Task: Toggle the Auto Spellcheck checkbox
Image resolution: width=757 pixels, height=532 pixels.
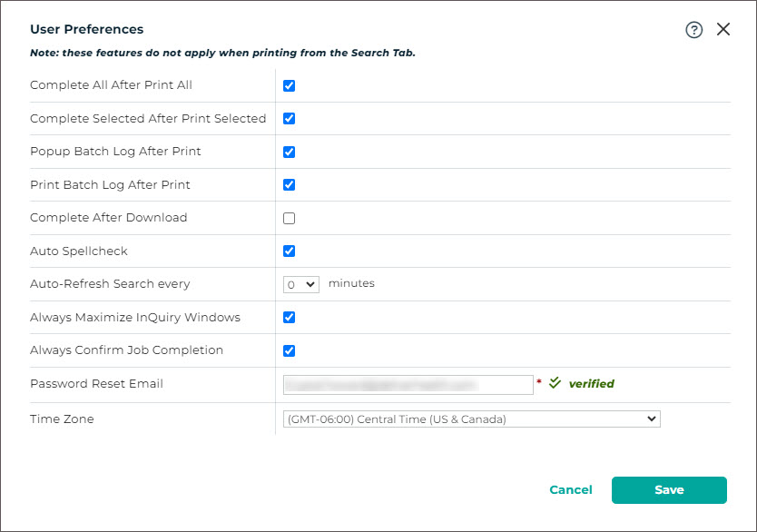Action: (x=290, y=251)
